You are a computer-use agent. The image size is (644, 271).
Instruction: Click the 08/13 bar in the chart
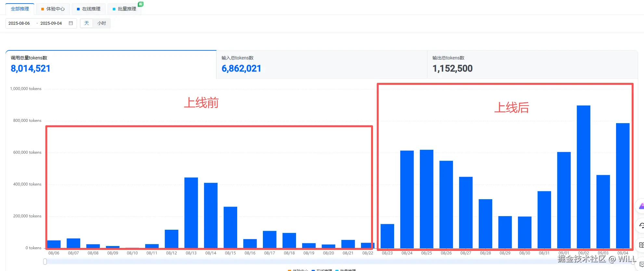pyautogui.click(x=191, y=213)
